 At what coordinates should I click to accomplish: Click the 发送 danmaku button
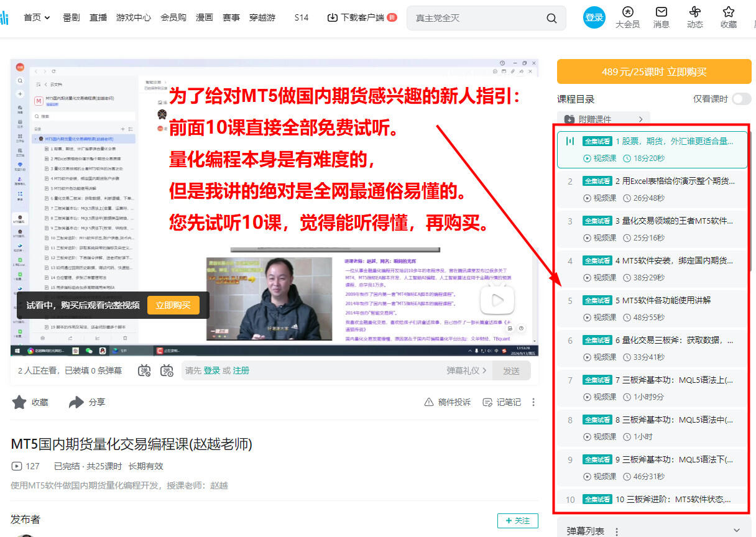(512, 370)
